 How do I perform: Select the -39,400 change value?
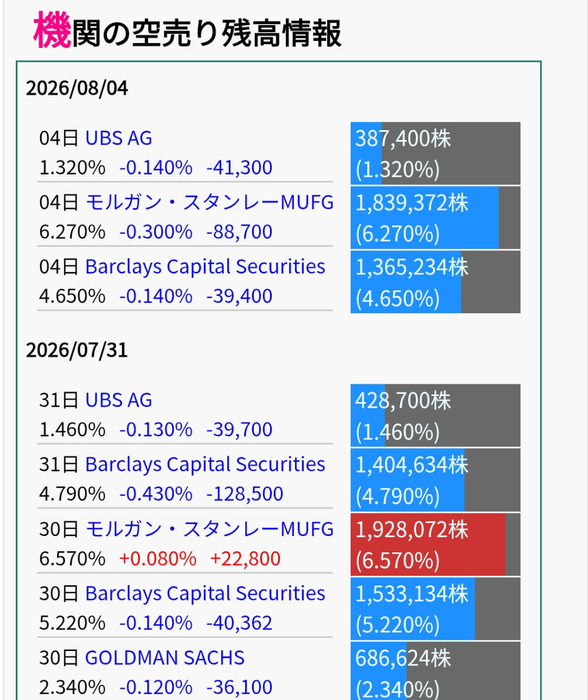tap(239, 296)
